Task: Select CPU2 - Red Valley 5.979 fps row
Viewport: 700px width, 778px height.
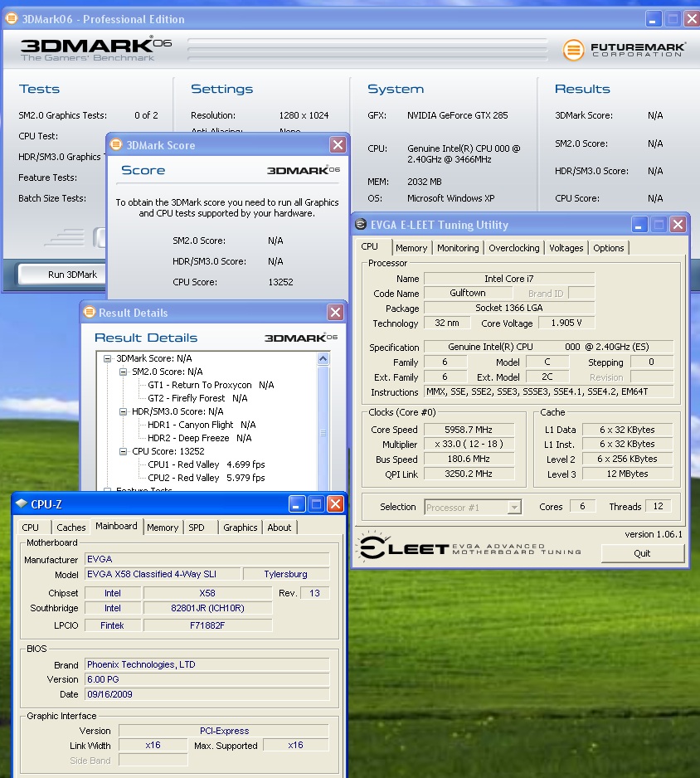Action: tap(207, 478)
